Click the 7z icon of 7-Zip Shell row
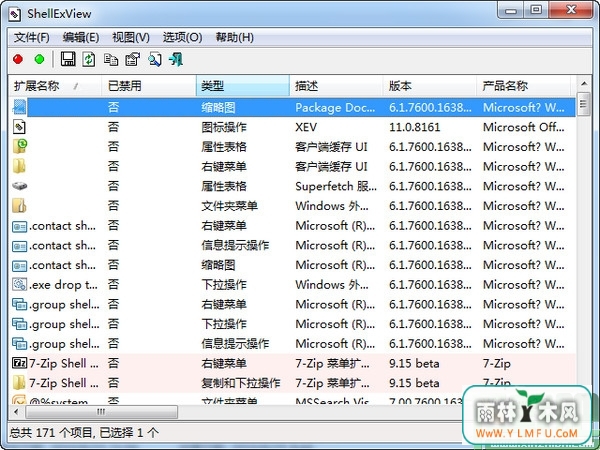The width and height of the screenshot is (600, 450). click(19, 363)
